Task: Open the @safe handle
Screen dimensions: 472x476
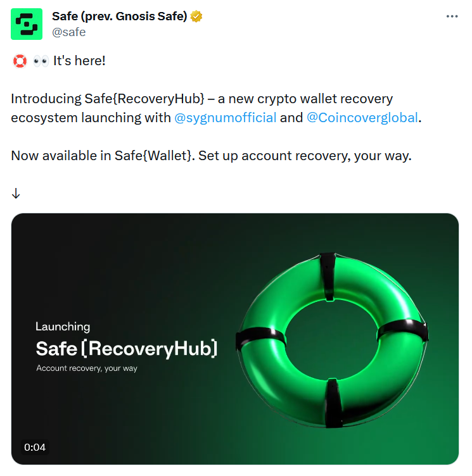Action: (68, 32)
